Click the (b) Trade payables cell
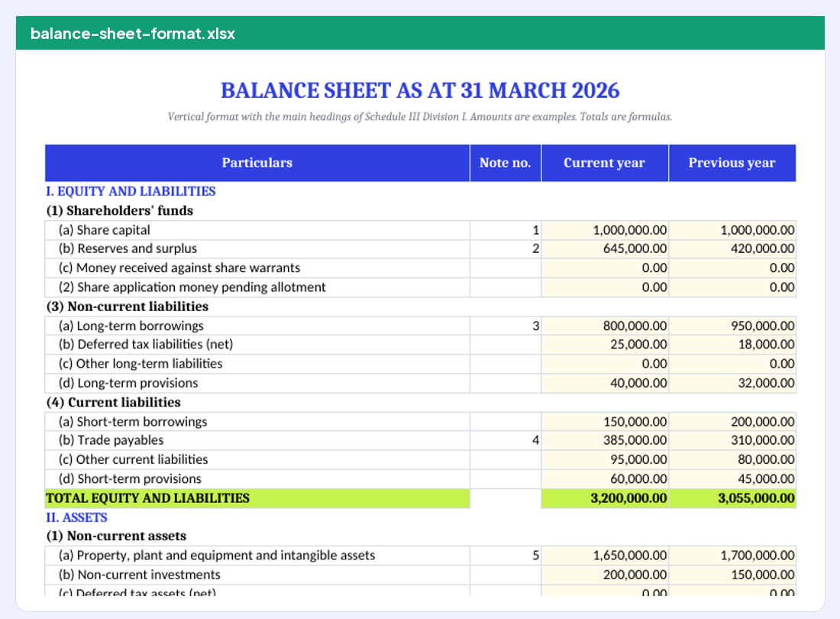Viewport: 840px width, 619px height. (257, 440)
